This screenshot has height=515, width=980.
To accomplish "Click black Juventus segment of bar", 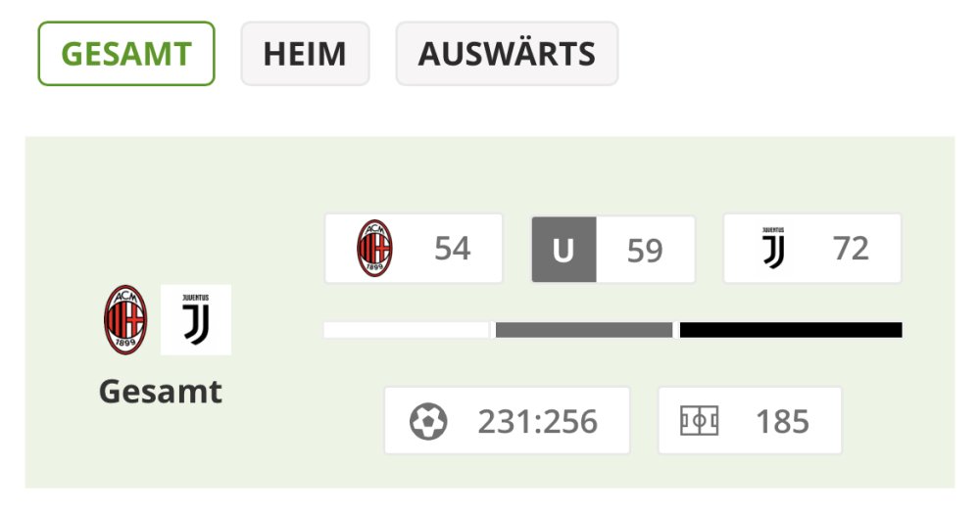I will [x=791, y=330].
